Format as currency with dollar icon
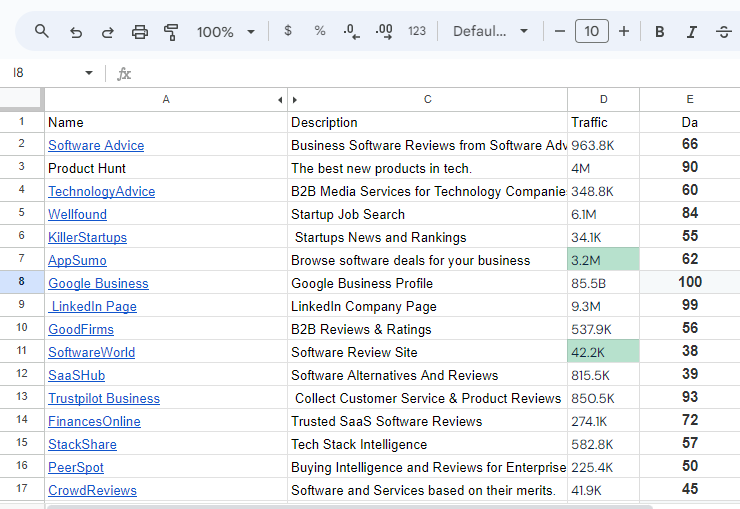Screen dimensions: 740x509 point(288,31)
